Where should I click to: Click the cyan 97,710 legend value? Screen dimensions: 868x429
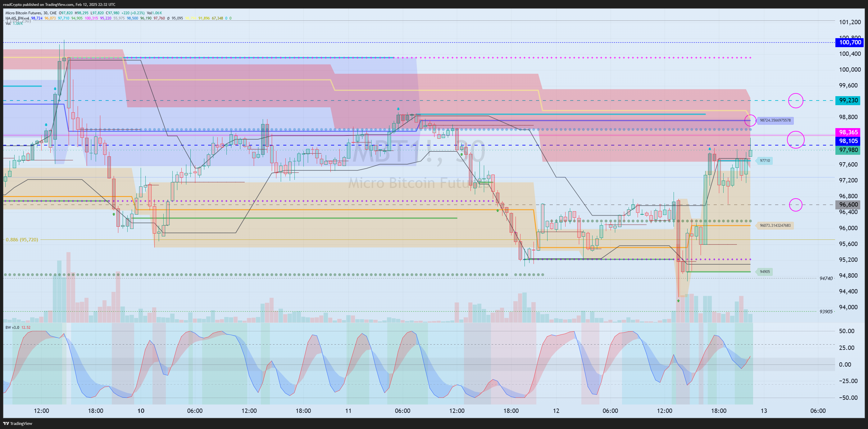(63, 18)
